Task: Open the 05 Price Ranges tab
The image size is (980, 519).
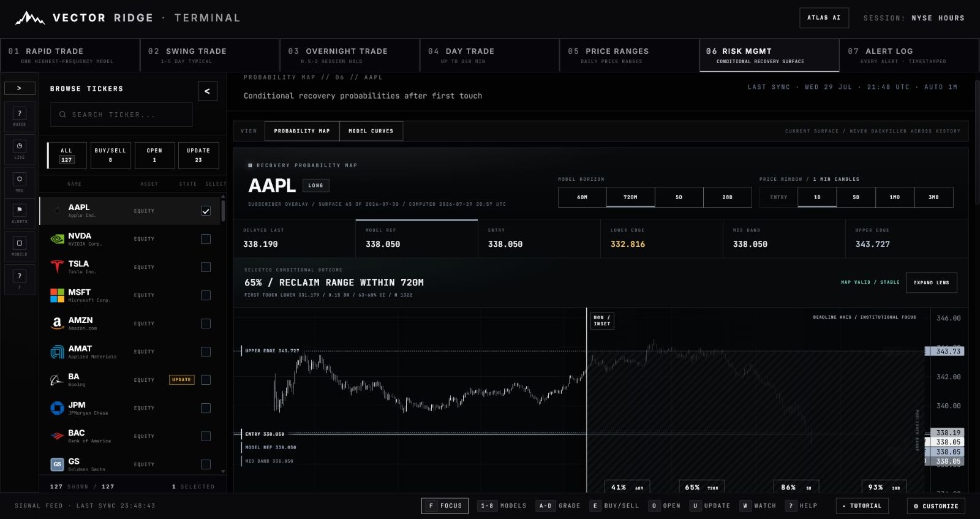Action: click(x=629, y=56)
